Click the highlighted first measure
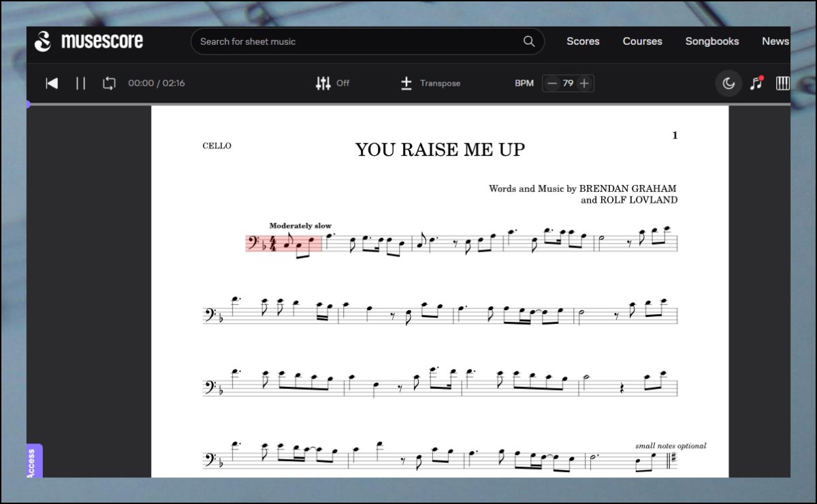This screenshot has height=504, width=817. (283, 243)
